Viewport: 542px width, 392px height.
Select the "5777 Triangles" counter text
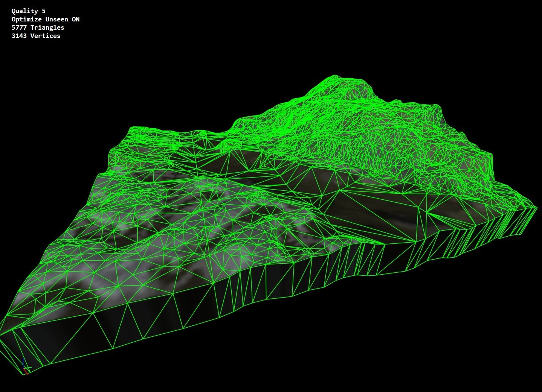point(38,27)
